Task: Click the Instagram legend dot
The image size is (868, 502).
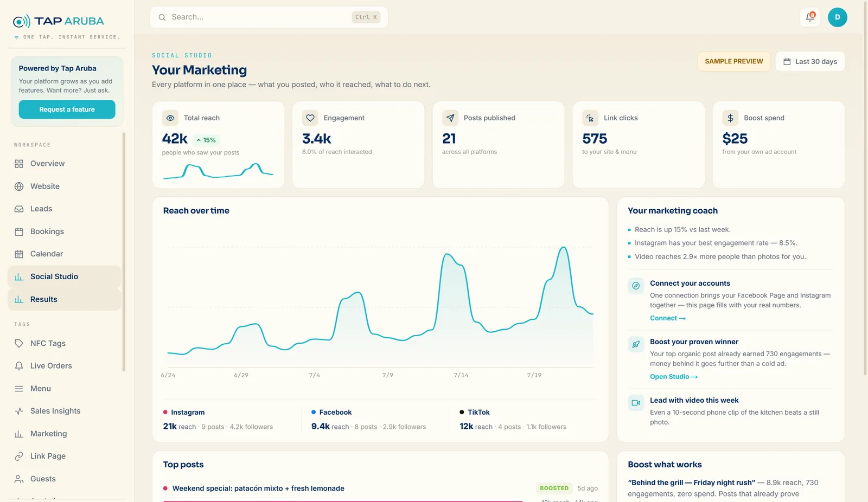Action: tap(165, 412)
